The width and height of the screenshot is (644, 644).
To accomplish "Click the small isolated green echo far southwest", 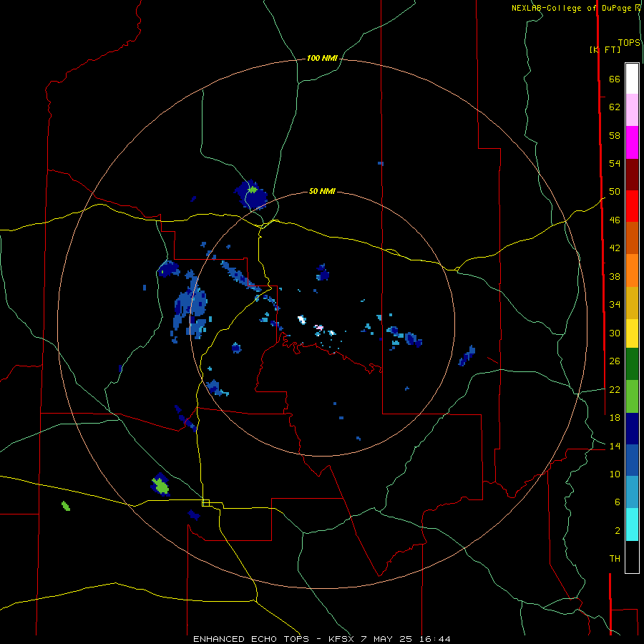I will tap(66, 506).
